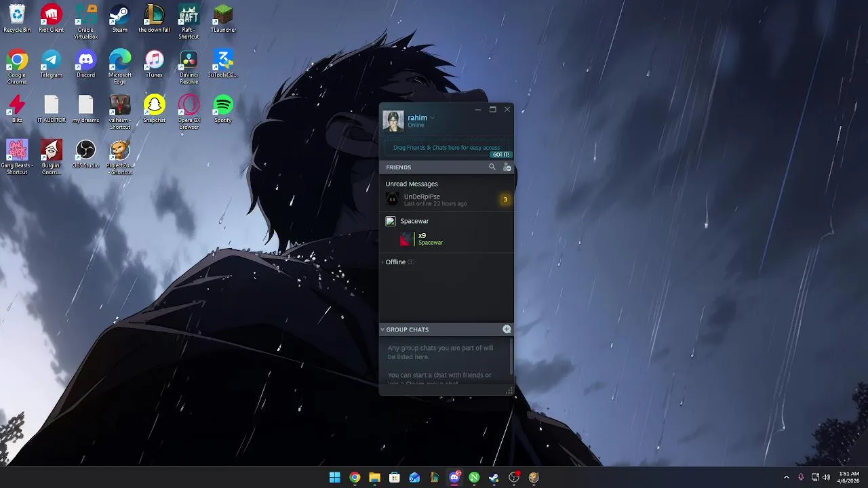Viewport: 868px width, 488px height.
Task: Select the Raft shortcut desktop icon
Action: (x=189, y=21)
